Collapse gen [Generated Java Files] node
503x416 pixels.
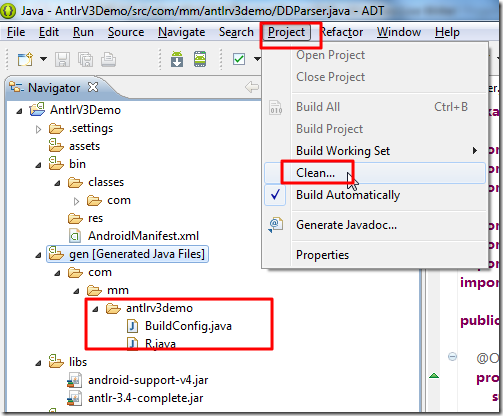[39, 255]
